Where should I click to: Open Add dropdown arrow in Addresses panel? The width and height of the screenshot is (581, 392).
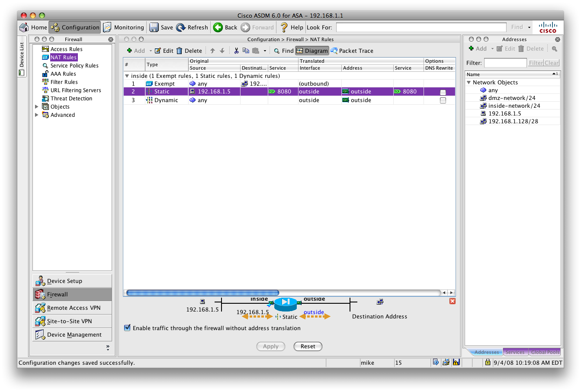click(492, 48)
